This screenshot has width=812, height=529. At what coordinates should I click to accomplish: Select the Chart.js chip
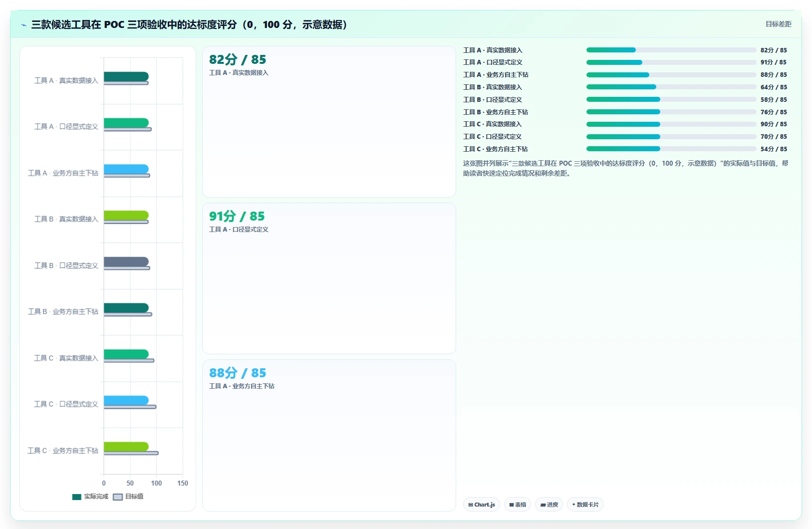(482, 505)
